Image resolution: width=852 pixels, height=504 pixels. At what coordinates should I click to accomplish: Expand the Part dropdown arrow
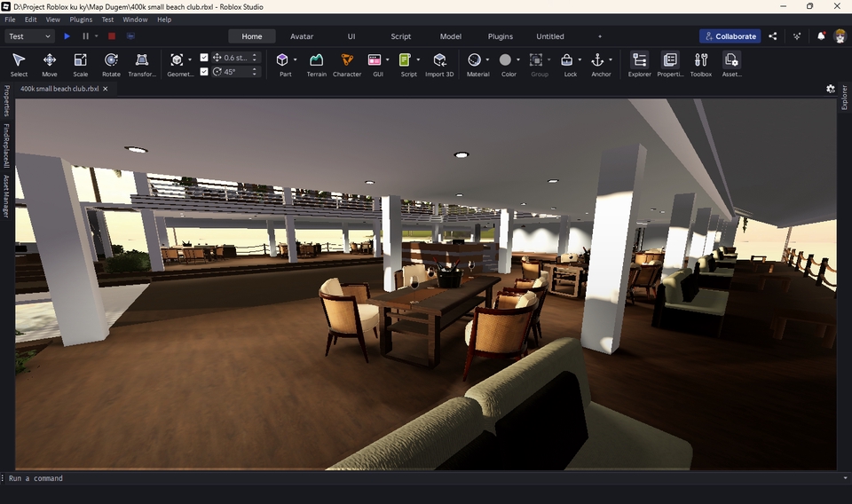(x=296, y=60)
